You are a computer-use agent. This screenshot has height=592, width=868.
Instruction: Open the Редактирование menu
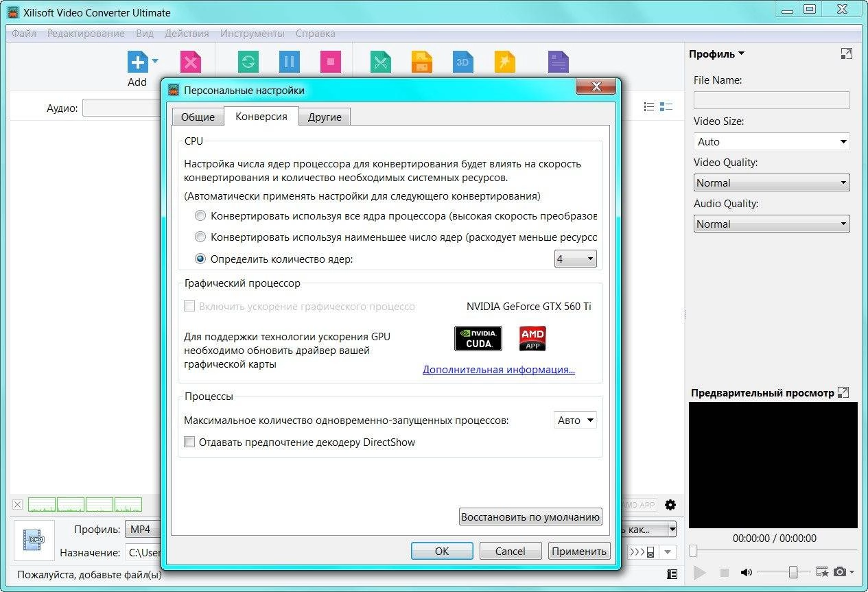coord(86,33)
